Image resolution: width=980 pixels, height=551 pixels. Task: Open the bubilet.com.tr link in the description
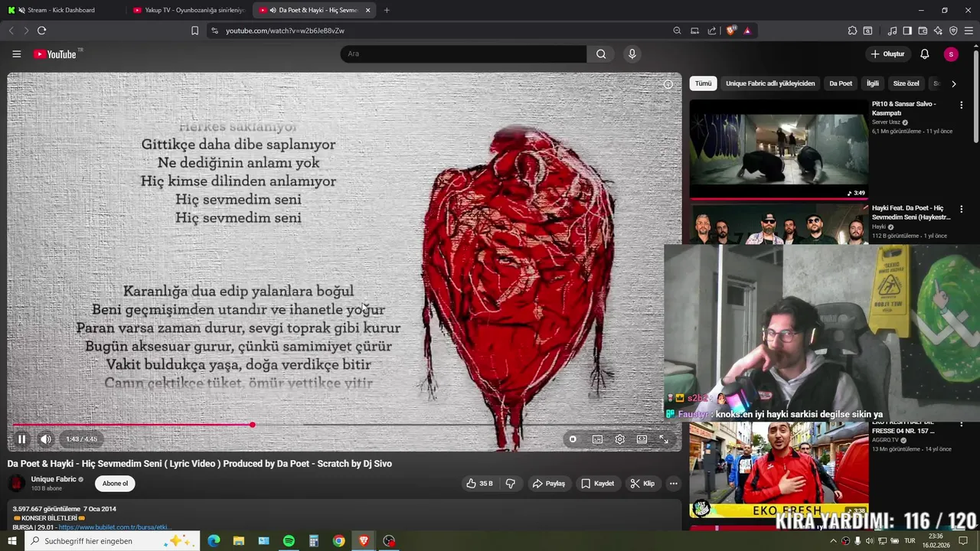(114, 527)
